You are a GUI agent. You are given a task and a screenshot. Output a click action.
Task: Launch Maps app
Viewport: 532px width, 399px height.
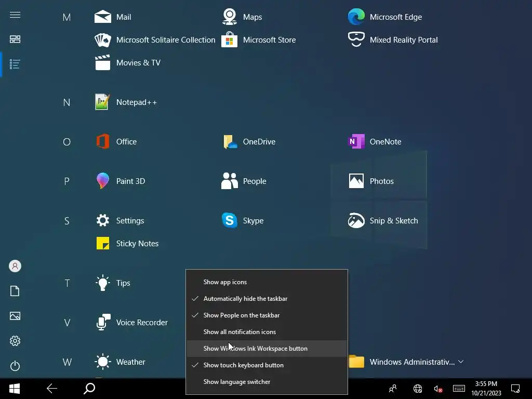pos(242,17)
